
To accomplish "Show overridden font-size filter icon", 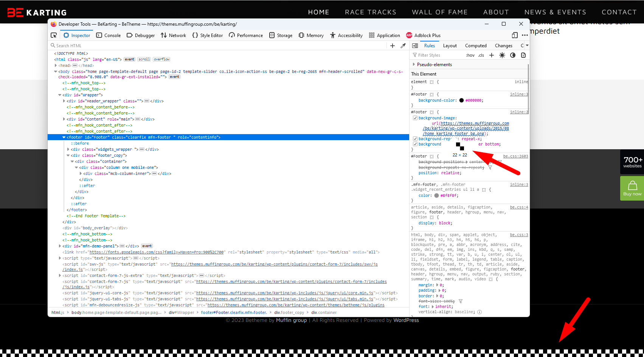I will (460, 301).
